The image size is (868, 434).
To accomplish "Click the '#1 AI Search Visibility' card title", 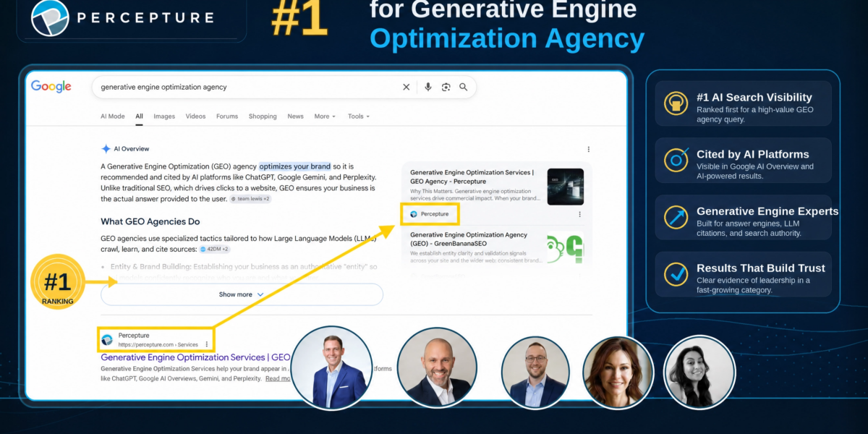I will tap(754, 98).
